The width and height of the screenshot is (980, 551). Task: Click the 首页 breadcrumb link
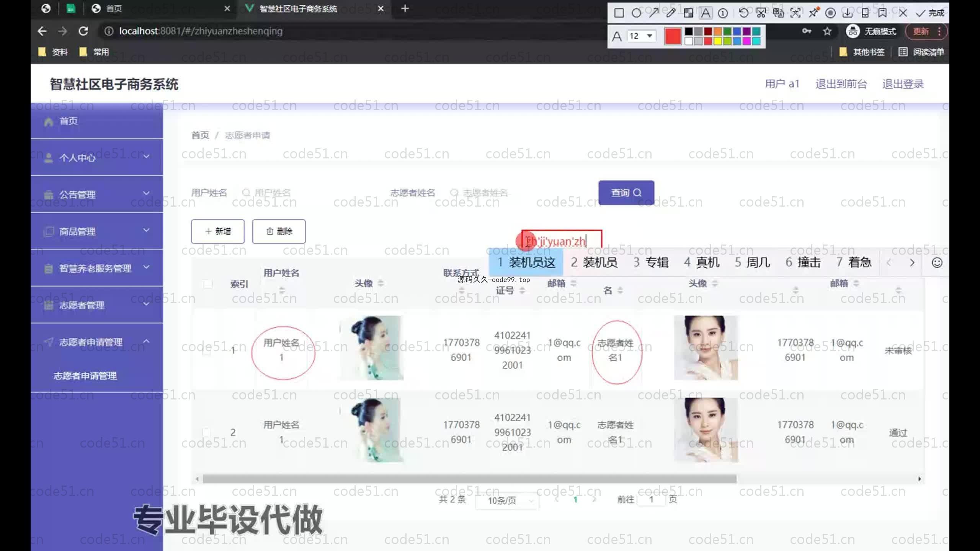[200, 135]
